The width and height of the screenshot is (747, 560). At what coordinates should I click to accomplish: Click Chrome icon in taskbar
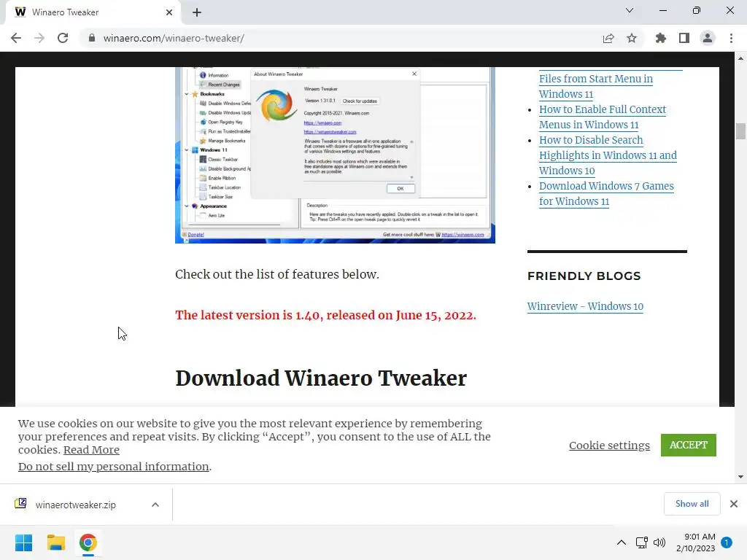[x=88, y=542]
